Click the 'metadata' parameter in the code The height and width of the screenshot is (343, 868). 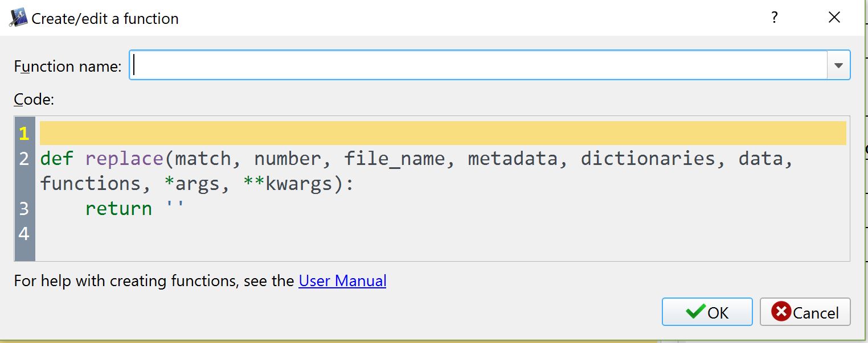coord(512,158)
